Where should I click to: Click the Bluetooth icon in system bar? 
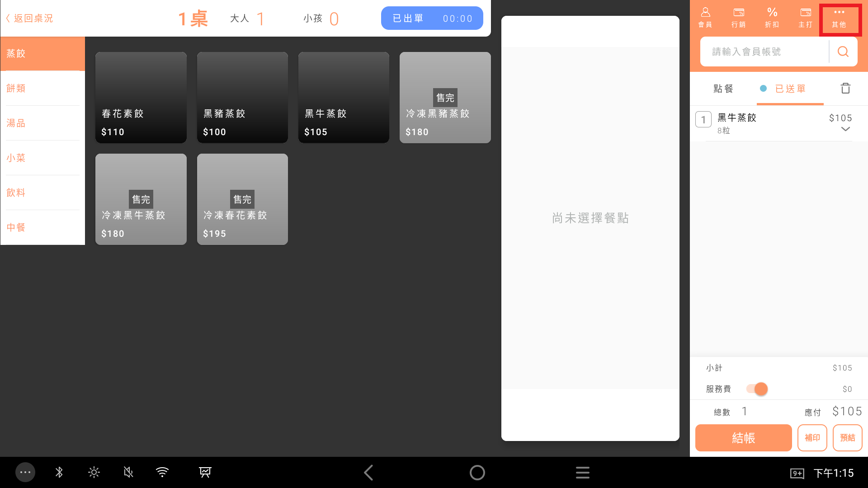pos(59,473)
